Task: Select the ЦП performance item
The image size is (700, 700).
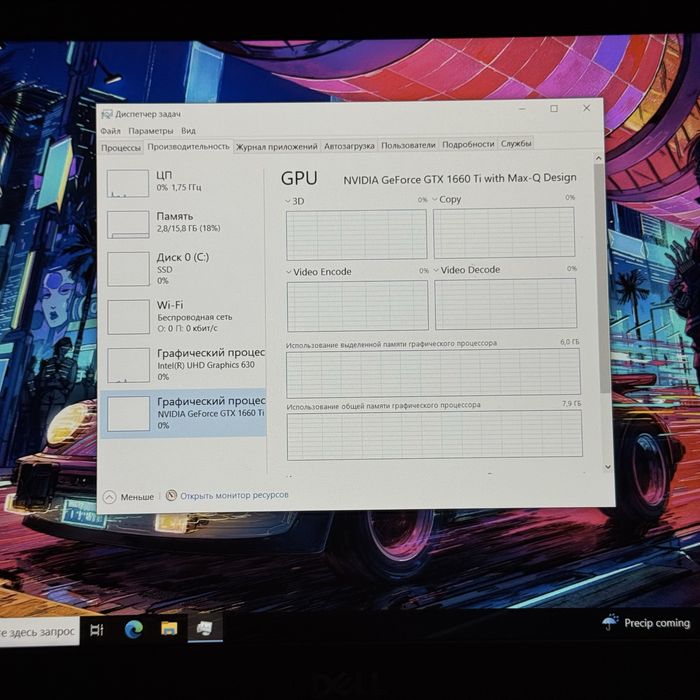Action: click(x=183, y=183)
